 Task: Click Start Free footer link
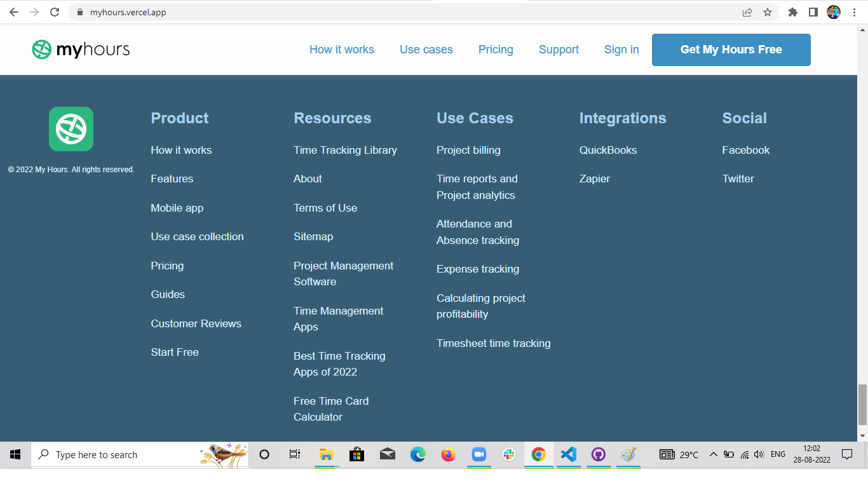tap(175, 352)
